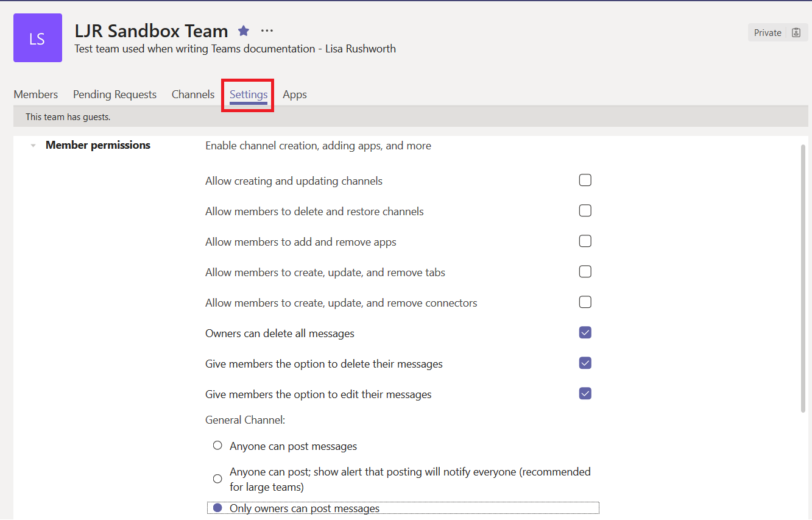812x520 pixels.
Task: Choose Anyone can post with alert radio option
Action: tap(217, 479)
